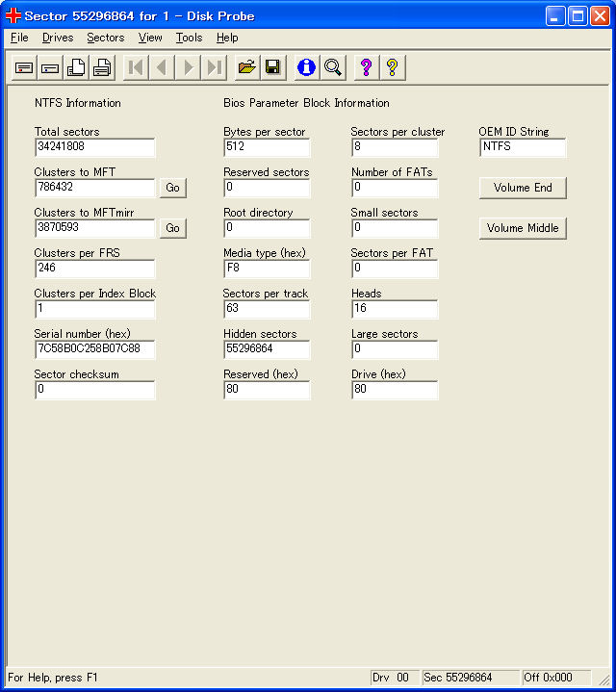Viewport: 616px width, 692px height.
Task: Click the Sector checksum field
Action: 95,390
